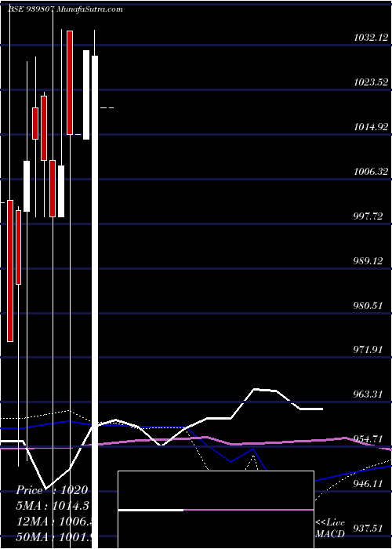392x549 pixels.
Task: Click the 1023.52 price axis label
Action: 371,82
